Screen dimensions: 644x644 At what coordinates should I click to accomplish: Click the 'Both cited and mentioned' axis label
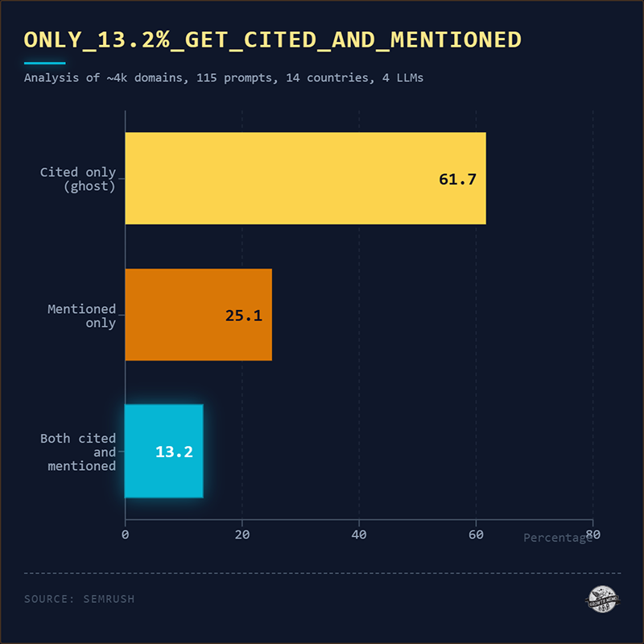point(78,452)
